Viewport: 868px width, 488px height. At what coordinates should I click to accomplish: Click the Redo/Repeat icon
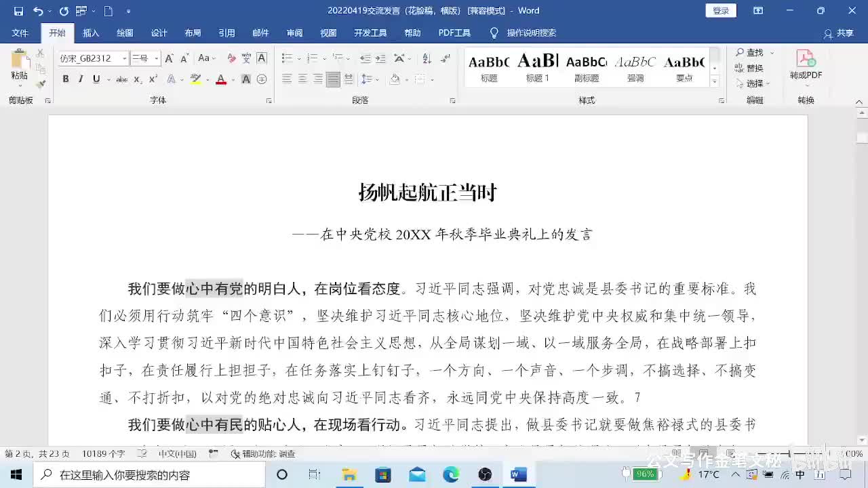(x=64, y=11)
